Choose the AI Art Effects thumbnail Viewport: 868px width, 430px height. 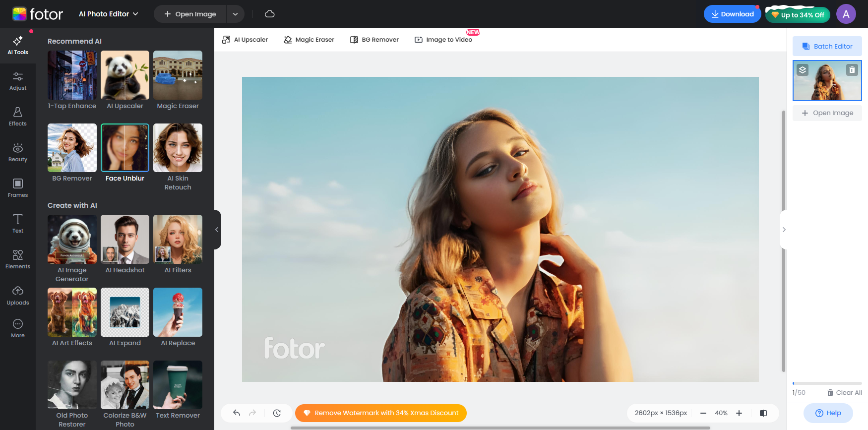(x=72, y=312)
